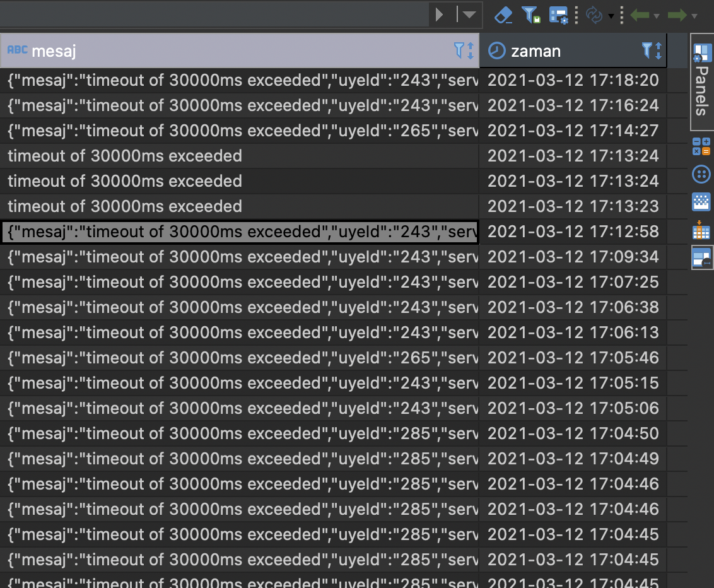
Task: Click the auto-refresh arrows icon
Action: tap(594, 15)
